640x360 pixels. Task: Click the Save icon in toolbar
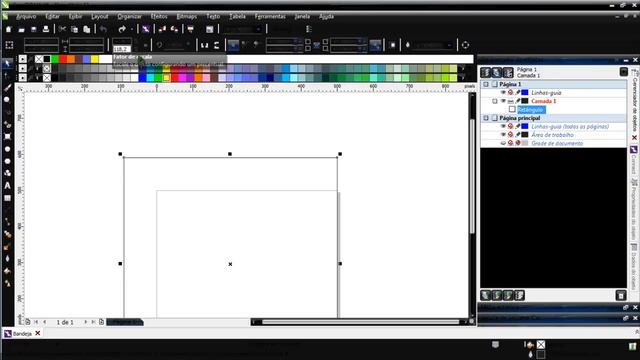(x=34, y=29)
